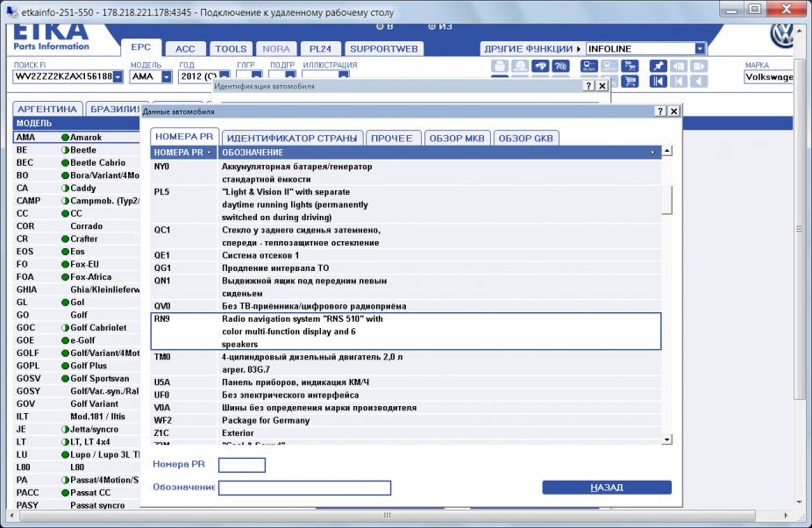Image resolution: width=812 pixels, height=528 pixels.
Task: Sort by the НОМЕРА PR column header
Action: pos(183,153)
